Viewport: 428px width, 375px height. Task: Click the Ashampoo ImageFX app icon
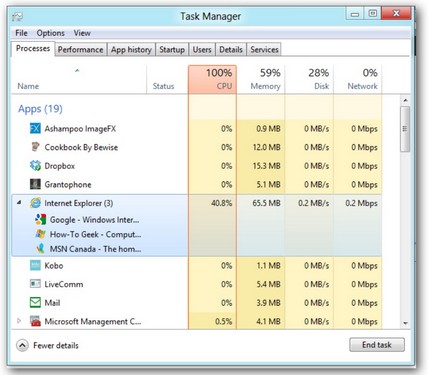point(35,129)
